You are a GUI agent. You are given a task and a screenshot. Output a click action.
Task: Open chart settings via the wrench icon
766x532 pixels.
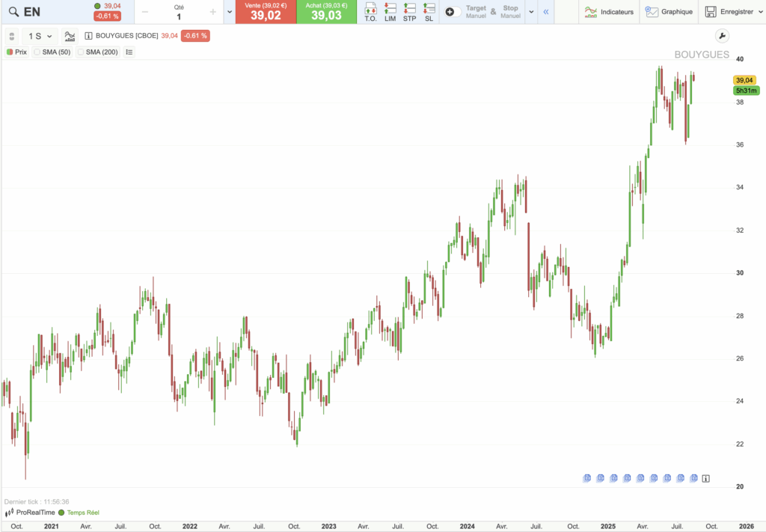(x=721, y=35)
